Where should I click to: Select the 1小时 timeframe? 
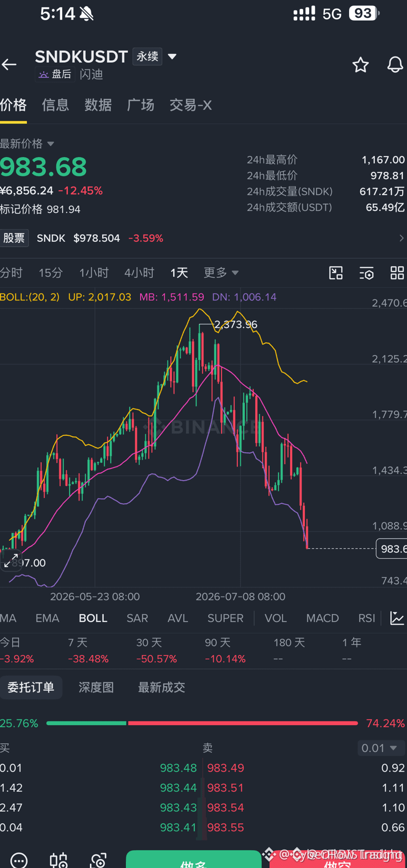tap(94, 272)
